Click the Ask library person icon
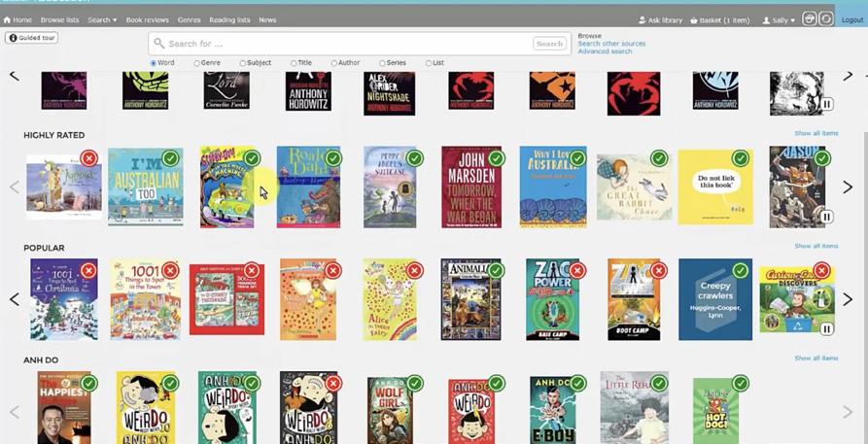 (642, 20)
